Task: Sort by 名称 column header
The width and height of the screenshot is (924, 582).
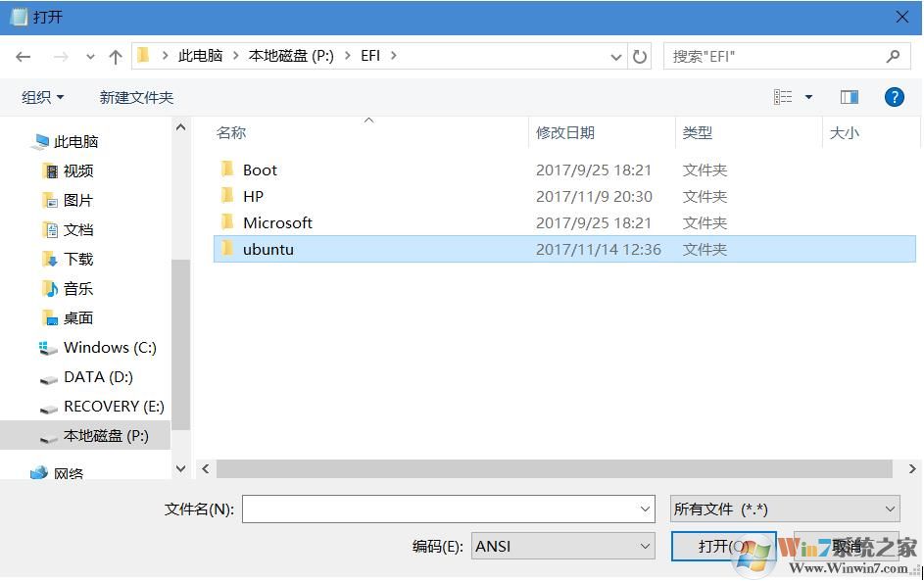Action: click(x=231, y=132)
